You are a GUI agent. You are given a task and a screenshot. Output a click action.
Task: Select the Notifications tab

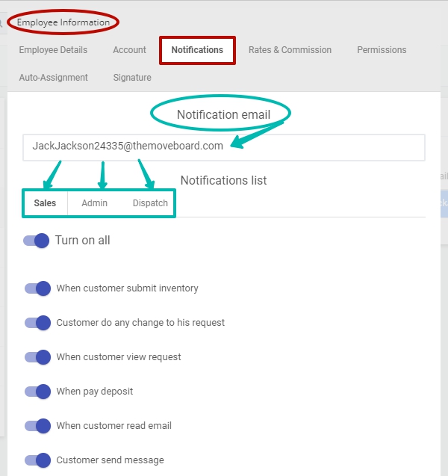[197, 50]
